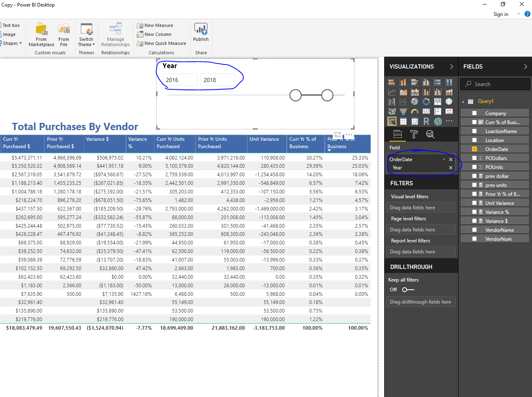Screen dimensions: 532x397
Task: Enable the VendorName field checkbox
Action: click(474, 230)
